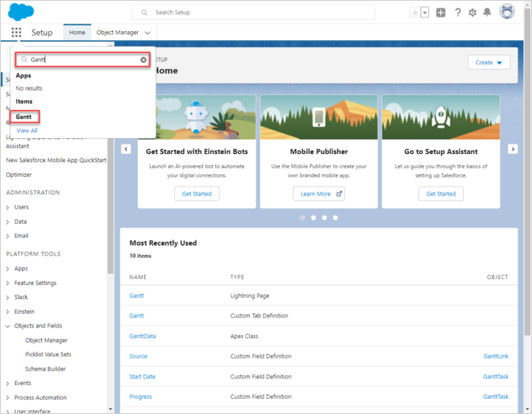Click the Salesforce cloud logo
Viewport: 532px width, 414px height.
pyautogui.click(x=20, y=12)
